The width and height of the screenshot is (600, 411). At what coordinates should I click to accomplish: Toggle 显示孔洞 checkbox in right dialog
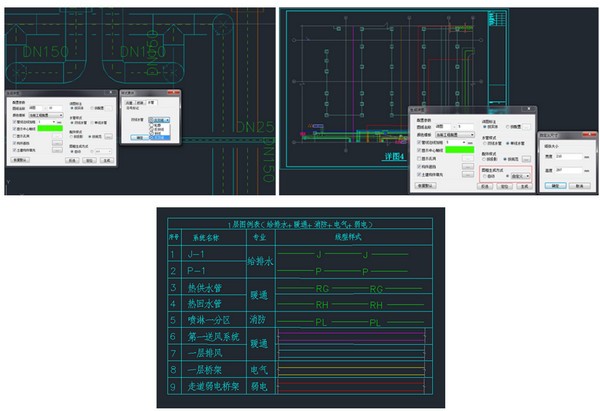[x=420, y=158]
